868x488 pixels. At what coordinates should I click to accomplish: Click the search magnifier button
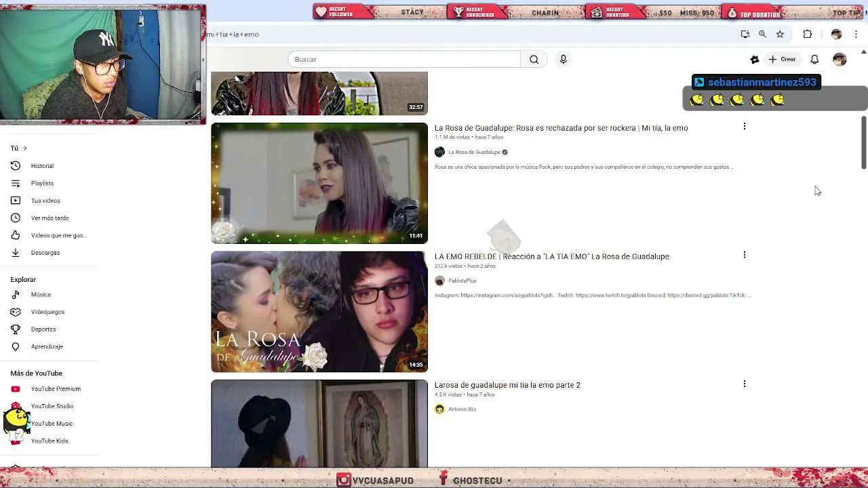click(534, 60)
